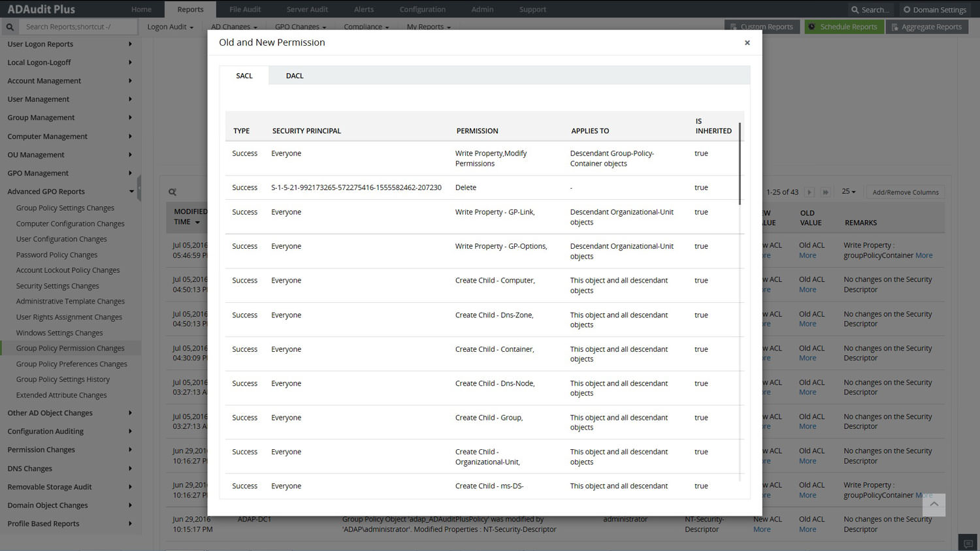Select the SACL tab

pos(244,76)
